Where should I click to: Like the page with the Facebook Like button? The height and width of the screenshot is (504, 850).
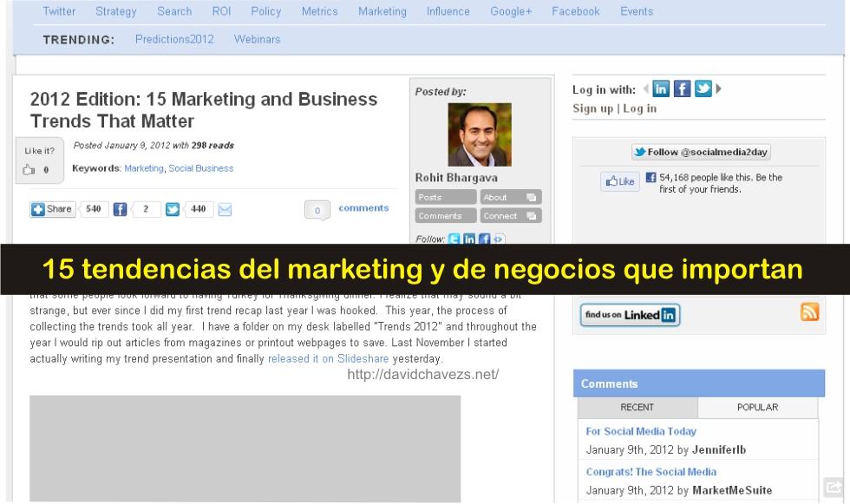tap(619, 181)
